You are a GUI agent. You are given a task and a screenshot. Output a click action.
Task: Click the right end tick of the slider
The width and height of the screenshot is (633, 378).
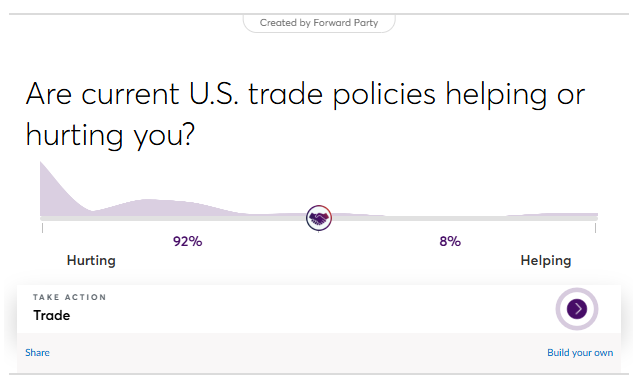(x=595, y=228)
